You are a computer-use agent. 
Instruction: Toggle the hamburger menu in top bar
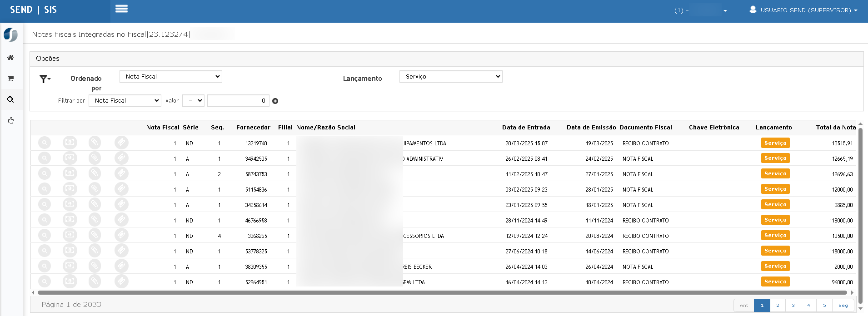click(x=121, y=9)
